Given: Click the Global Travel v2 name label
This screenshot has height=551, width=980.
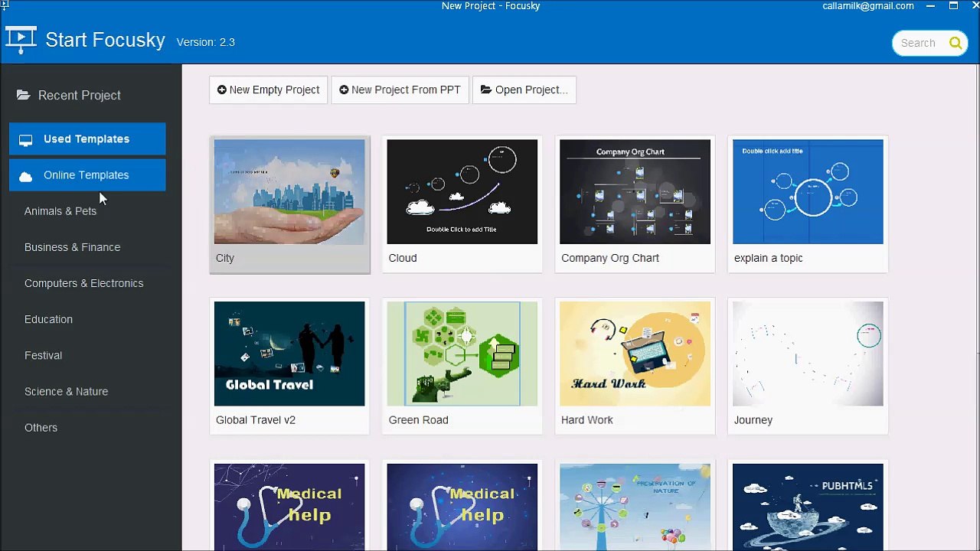Looking at the screenshot, I should click(x=256, y=420).
